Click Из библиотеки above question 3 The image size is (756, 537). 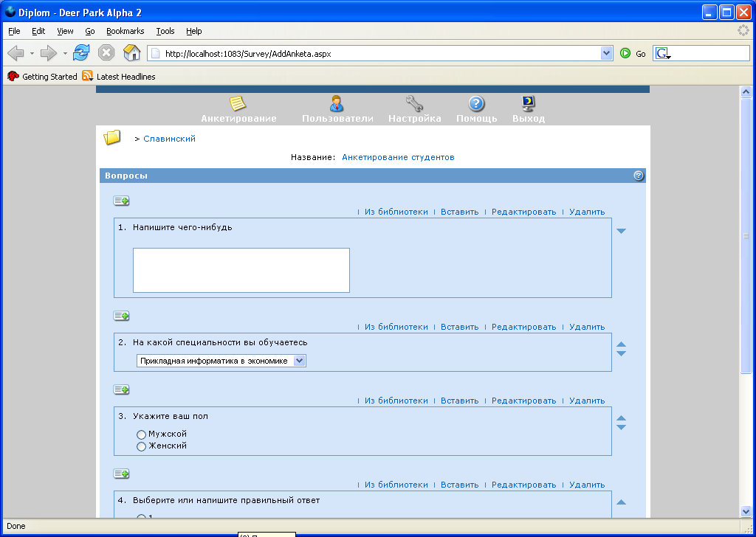point(396,401)
